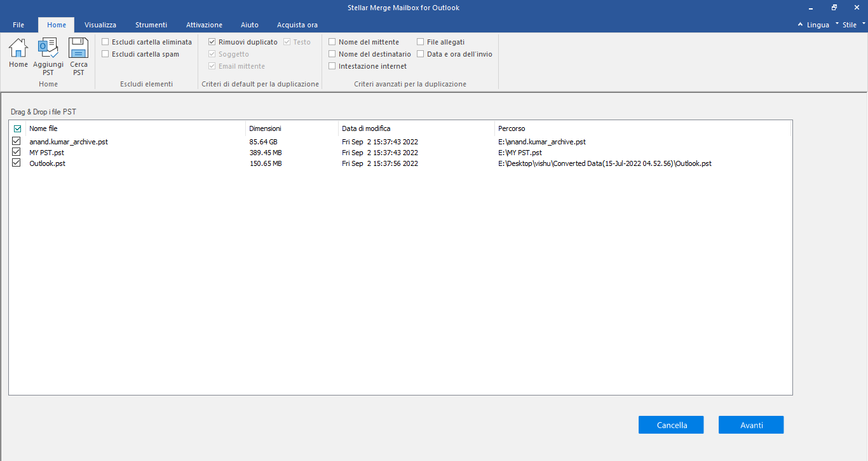Toggle the Testo criterion checkbox
Screen dimensions: 868x461
point(287,42)
